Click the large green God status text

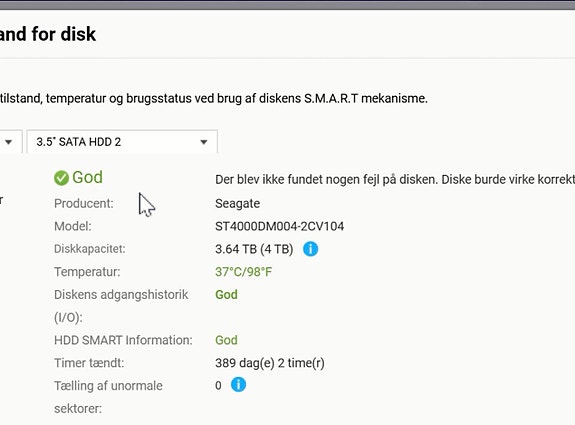[x=87, y=177]
